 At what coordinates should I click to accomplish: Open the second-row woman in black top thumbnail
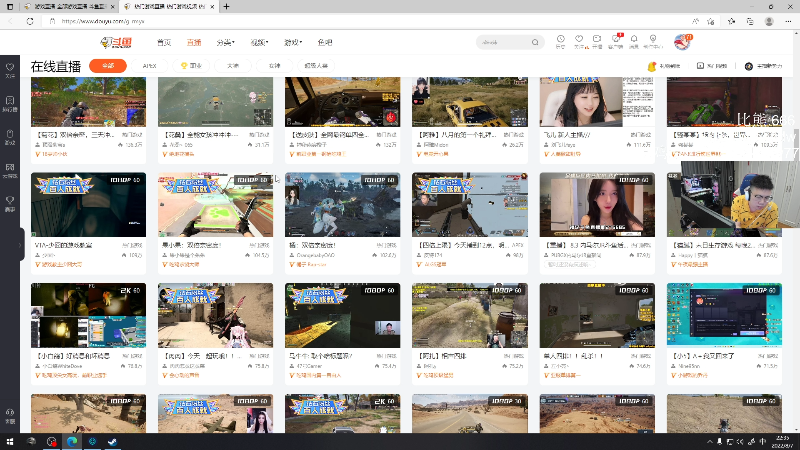coord(597,205)
